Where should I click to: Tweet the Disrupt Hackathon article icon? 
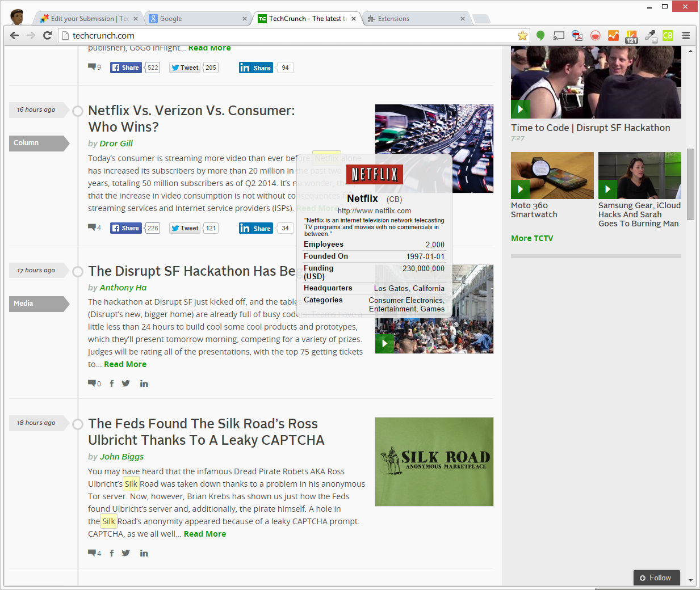pyautogui.click(x=126, y=383)
